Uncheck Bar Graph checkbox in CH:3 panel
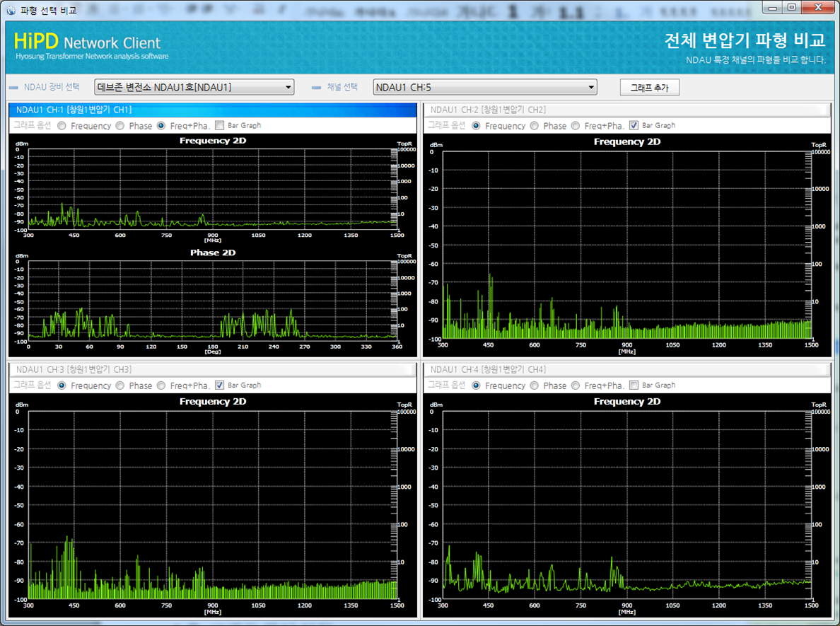 click(219, 385)
